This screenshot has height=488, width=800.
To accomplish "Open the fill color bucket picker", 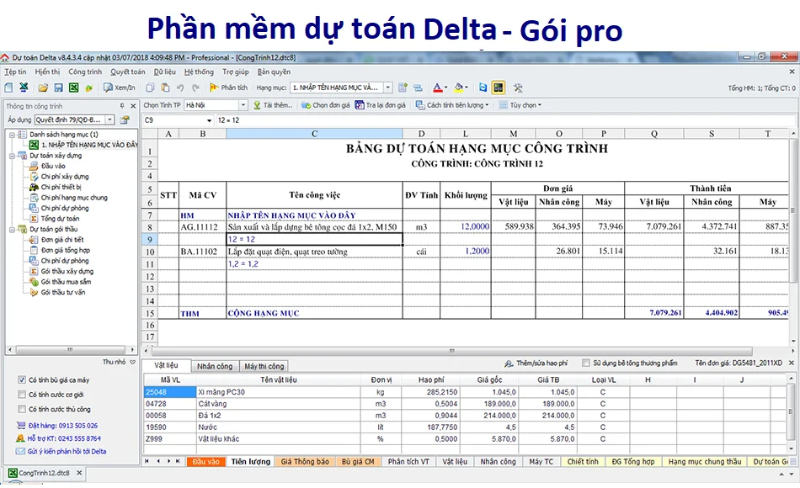I will 461,88.
